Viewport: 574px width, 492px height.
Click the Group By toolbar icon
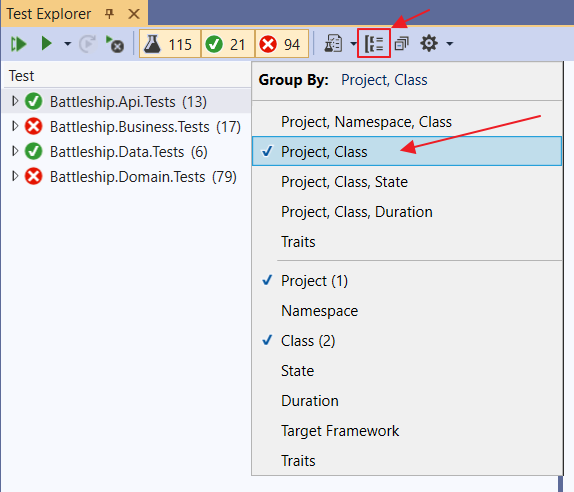pyautogui.click(x=374, y=44)
